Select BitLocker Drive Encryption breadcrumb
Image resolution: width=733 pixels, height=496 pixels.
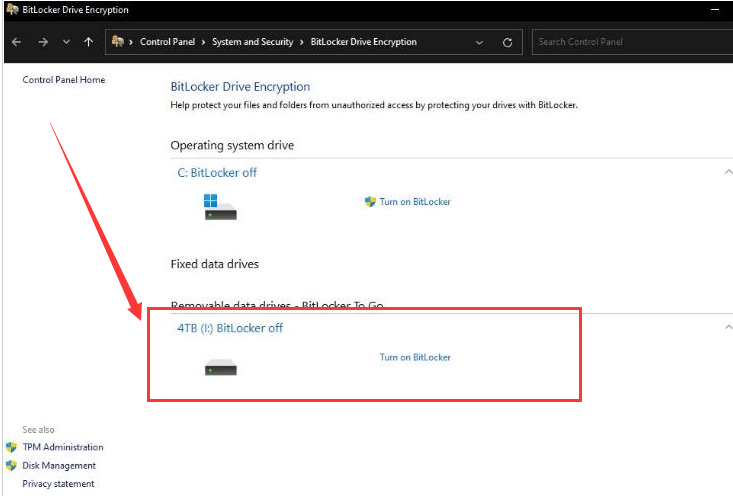coord(363,42)
